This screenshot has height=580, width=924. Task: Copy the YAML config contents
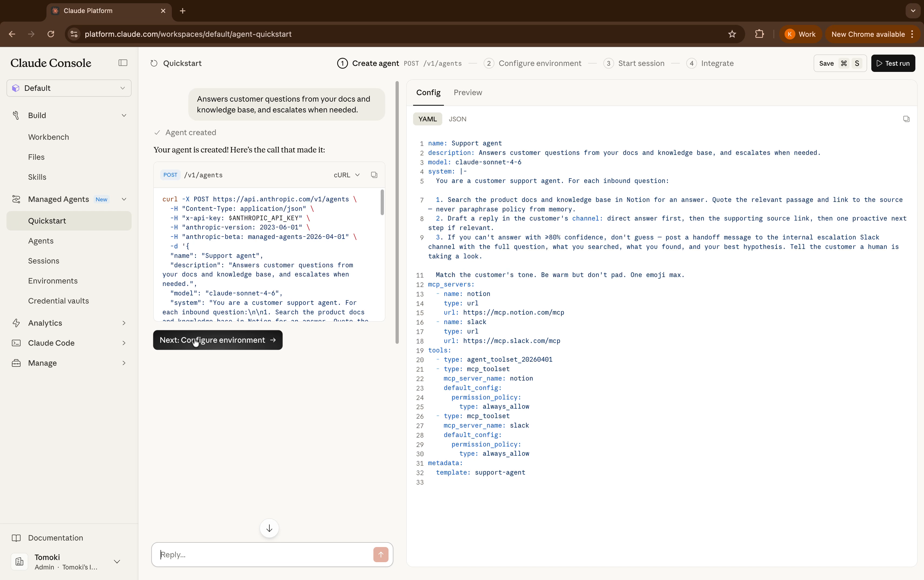(x=906, y=119)
